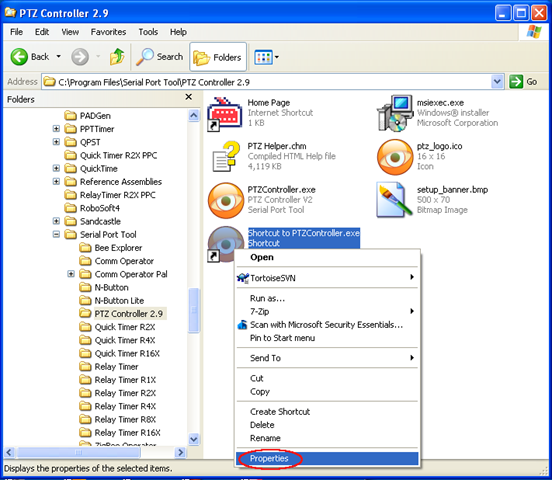The image size is (552, 480).
Task: Expand the Address bar dropdown
Action: click(x=497, y=82)
